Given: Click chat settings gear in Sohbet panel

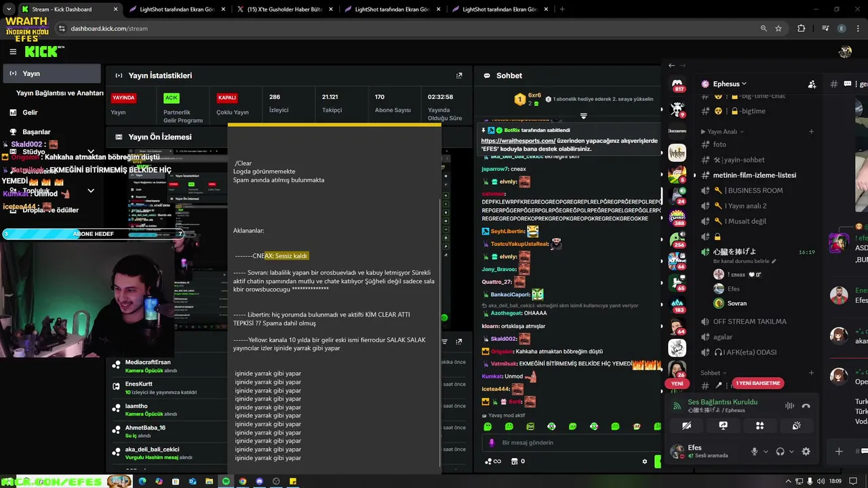Looking at the screenshot, I should [x=644, y=462].
